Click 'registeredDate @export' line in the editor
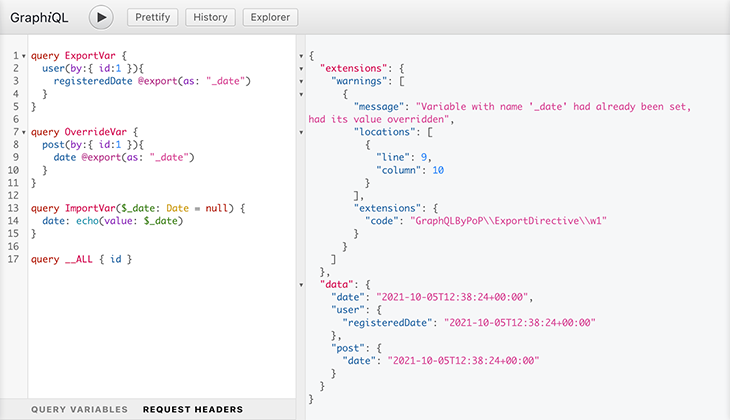730x420 pixels. click(152, 81)
